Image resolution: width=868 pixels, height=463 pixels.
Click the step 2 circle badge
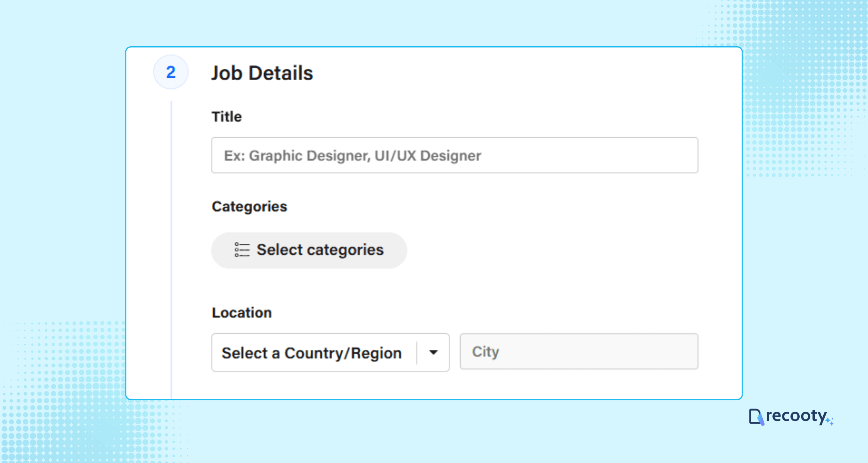coord(171,73)
